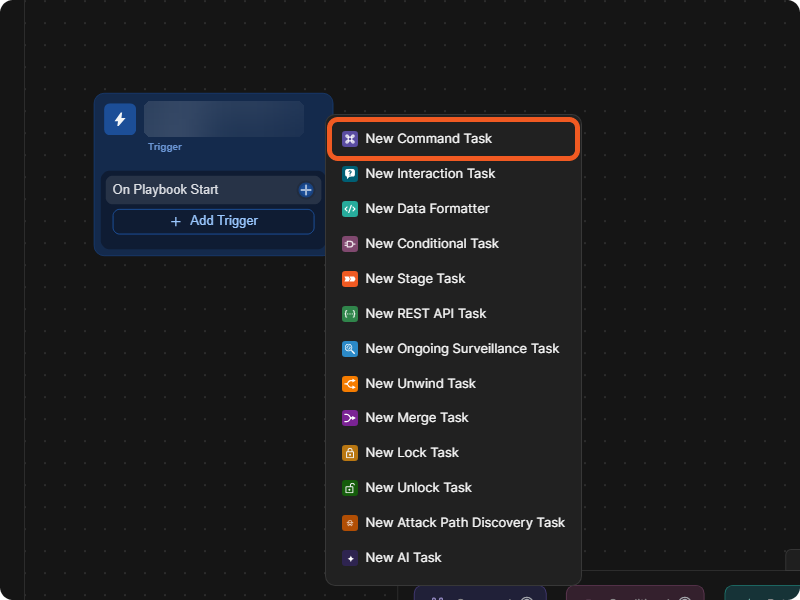Image resolution: width=800 pixels, height=600 pixels.
Task: Choose New Command Task from menu
Action: 453,139
